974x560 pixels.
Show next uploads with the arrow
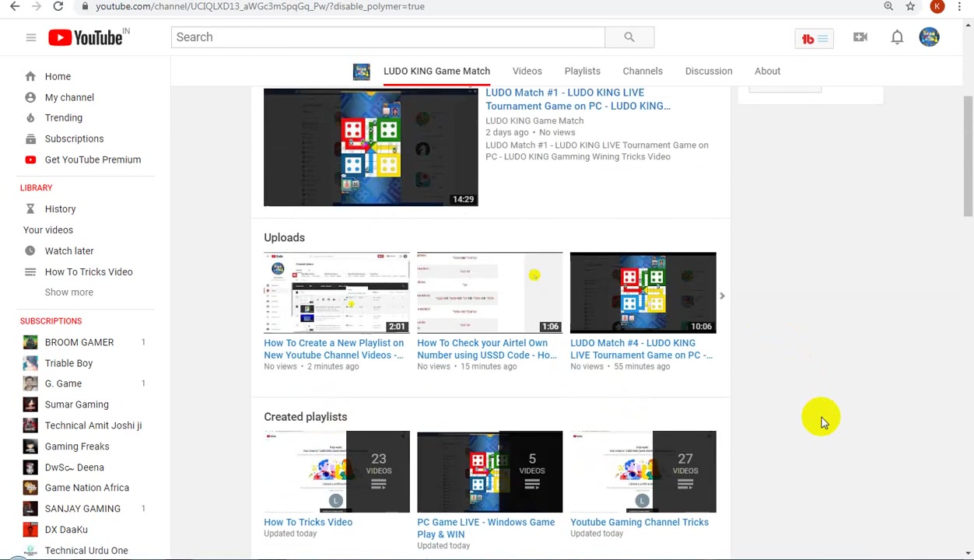pos(722,296)
